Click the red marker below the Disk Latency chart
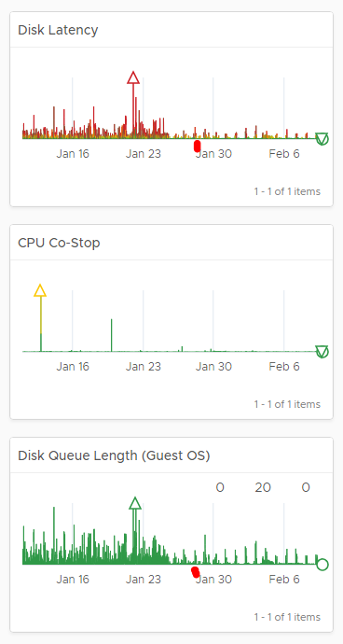 pyautogui.click(x=197, y=146)
